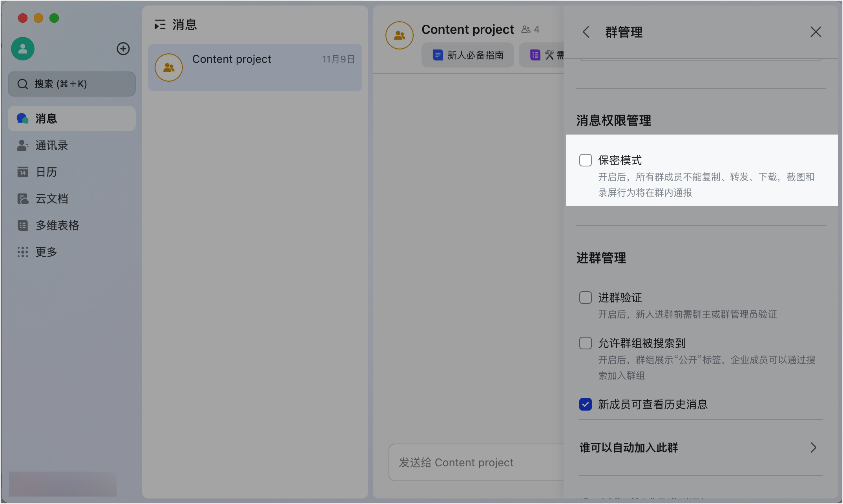The height and width of the screenshot is (504, 843).
Task: Open 日历 calendar in sidebar
Action: coord(46,172)
